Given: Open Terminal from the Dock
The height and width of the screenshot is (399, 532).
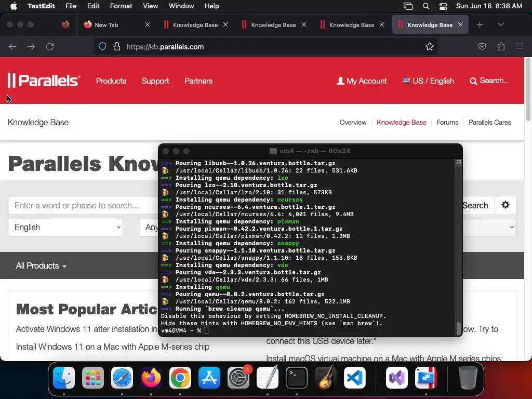Looking at the screenshot, I should tap(297, 378).
